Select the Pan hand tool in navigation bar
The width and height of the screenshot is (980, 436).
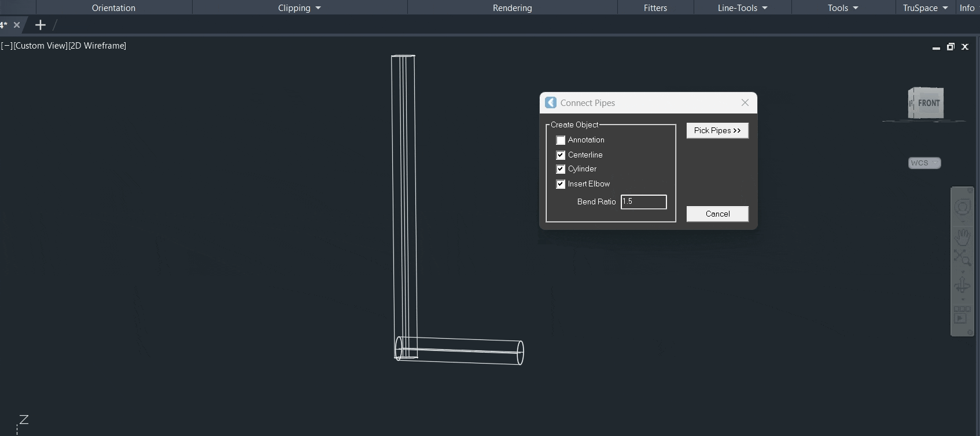pos(962,236)
